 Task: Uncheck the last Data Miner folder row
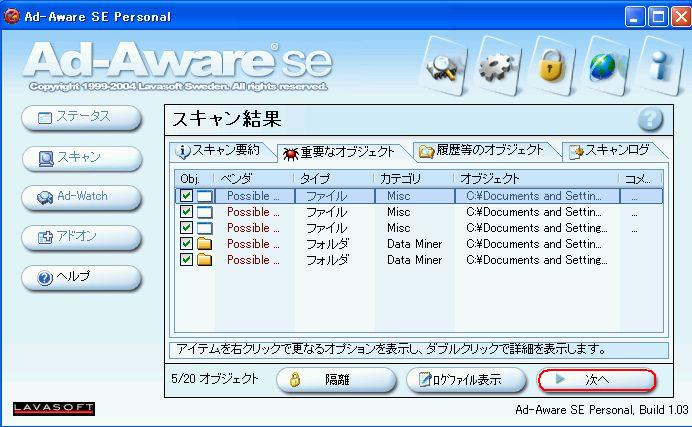pyautogui.click(x=186, y=259)
